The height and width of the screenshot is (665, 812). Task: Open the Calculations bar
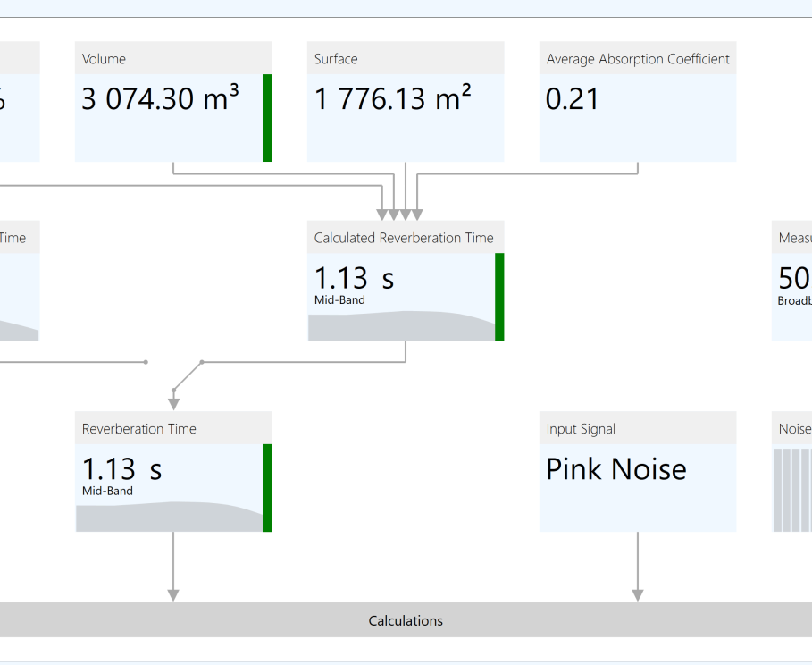pos(406,620)
